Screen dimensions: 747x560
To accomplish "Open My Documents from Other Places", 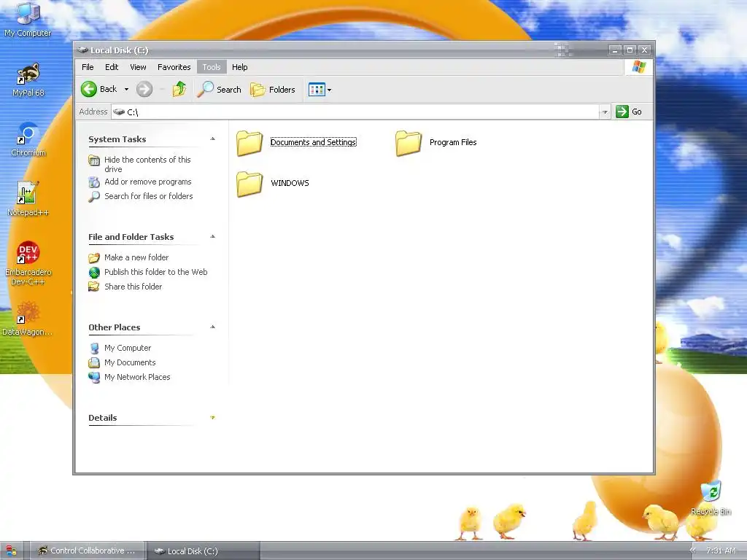I will [x=130, y=362].
